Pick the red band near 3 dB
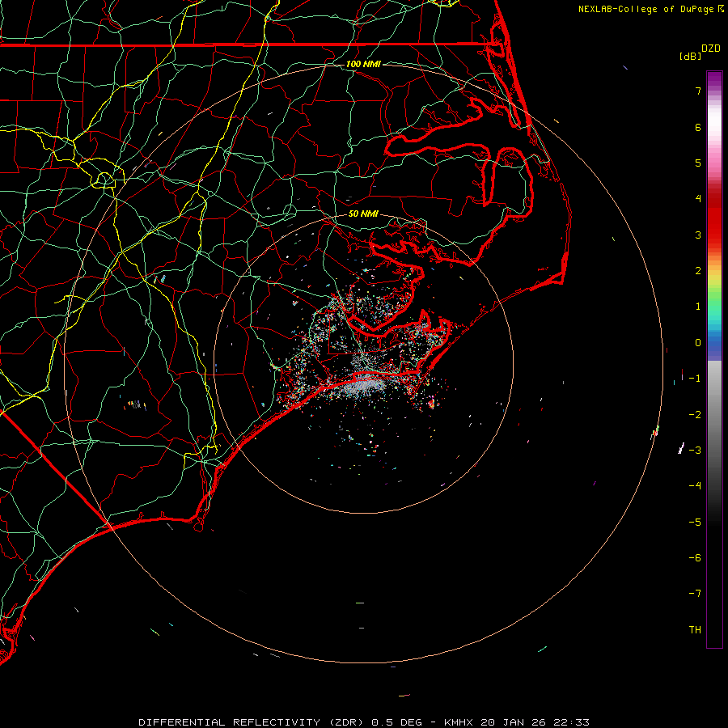 click(714, 235)
